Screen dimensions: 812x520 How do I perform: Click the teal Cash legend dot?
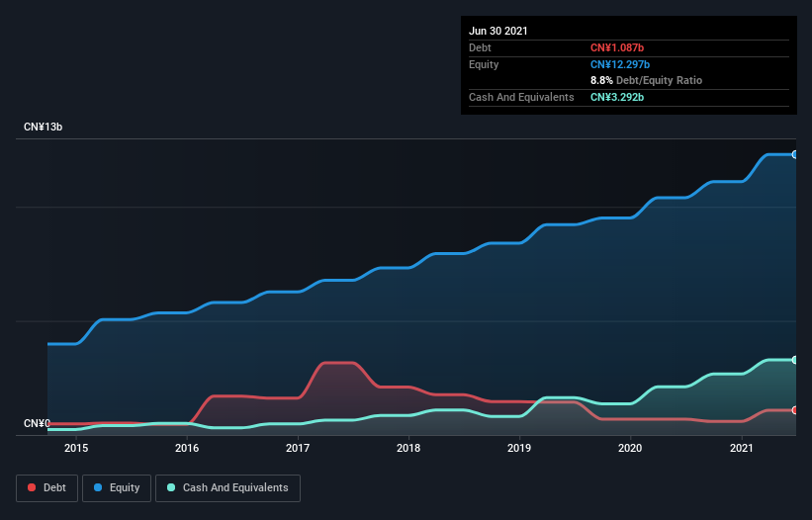tap(171, 487)
